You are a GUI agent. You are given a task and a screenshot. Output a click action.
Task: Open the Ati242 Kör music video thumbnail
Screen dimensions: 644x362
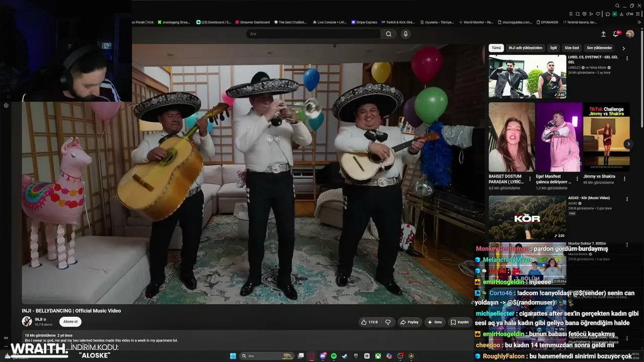pyautogui.click(x=527, y=217)
